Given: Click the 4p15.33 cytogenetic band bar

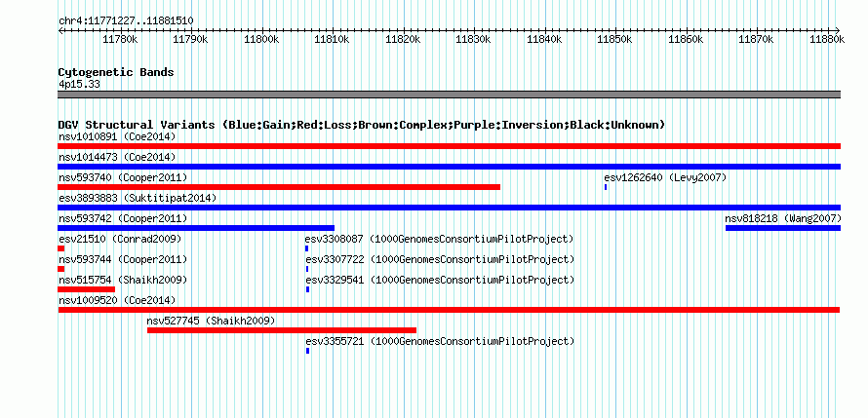Looking at the screenshot, I should [449, 95].
